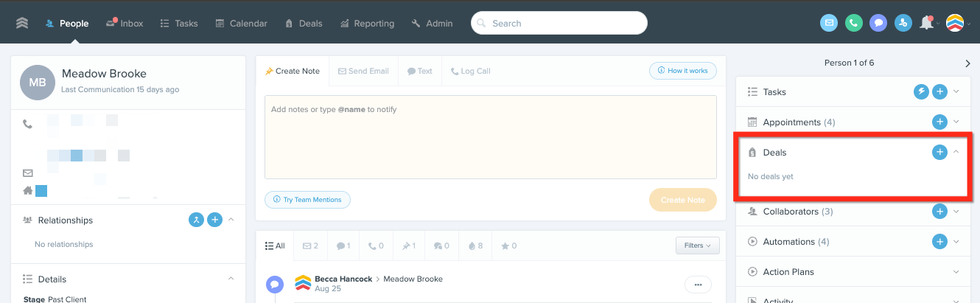Screen dimensions: 980x303
Task: Collapse the Details section
Action: click(x=231, y=279)
